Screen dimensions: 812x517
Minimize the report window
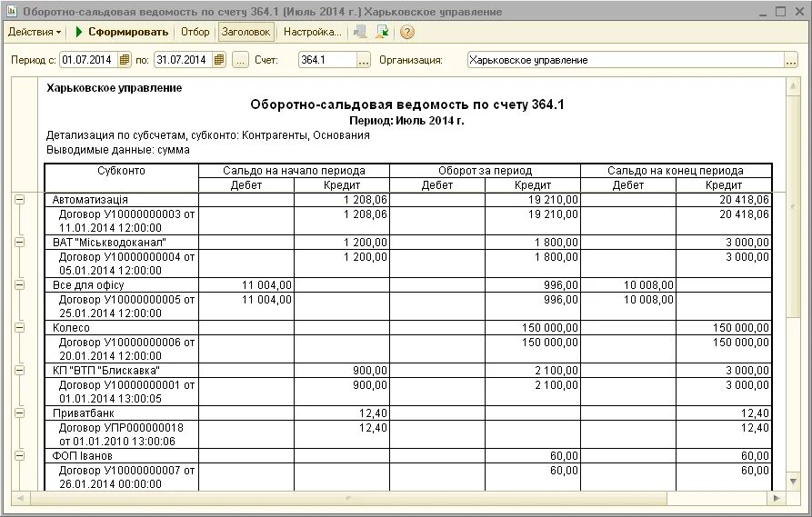pos(763,12)
